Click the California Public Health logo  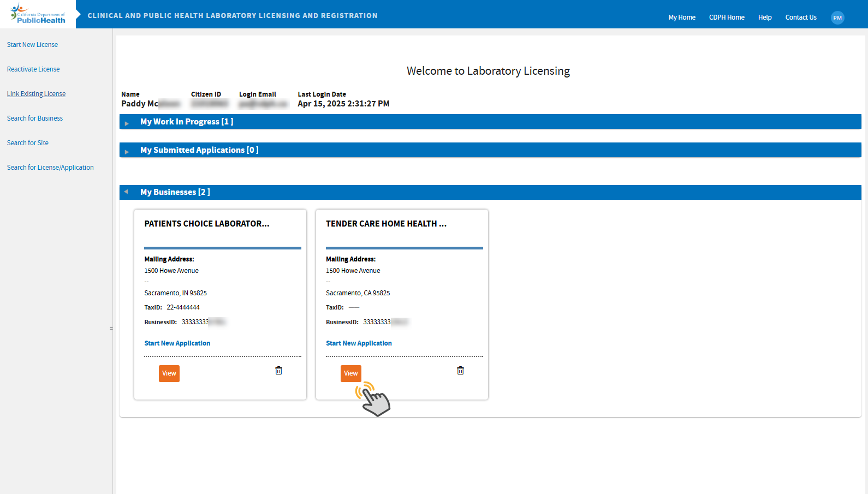pyautogui.click(x=38, y=14)
